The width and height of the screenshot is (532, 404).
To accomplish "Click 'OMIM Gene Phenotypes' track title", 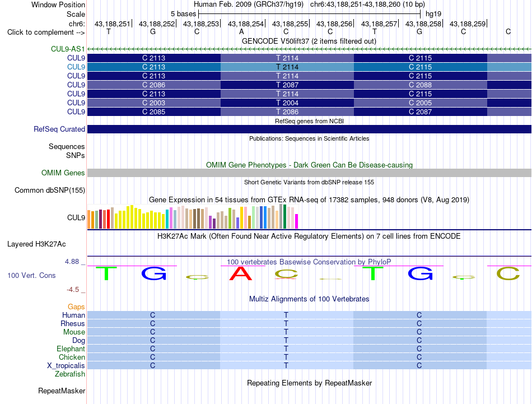I will tap(309, 165).
